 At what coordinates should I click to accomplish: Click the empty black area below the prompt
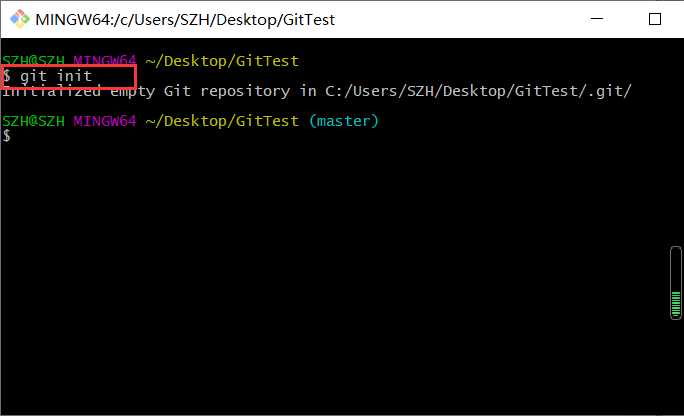330,280
